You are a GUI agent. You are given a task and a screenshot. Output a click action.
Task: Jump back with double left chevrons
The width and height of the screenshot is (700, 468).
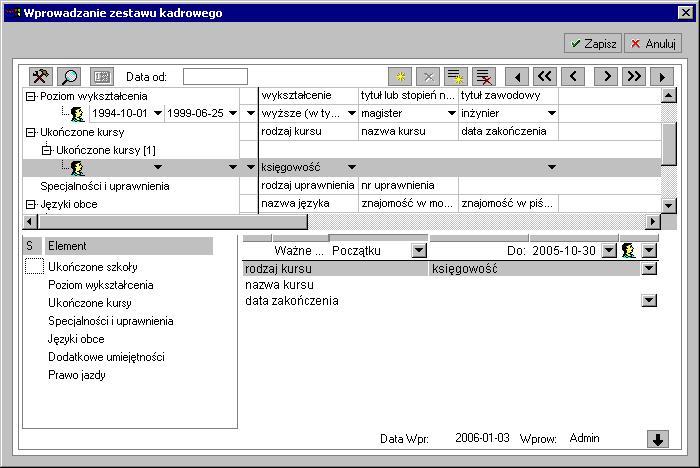click(x=545, y=77)
